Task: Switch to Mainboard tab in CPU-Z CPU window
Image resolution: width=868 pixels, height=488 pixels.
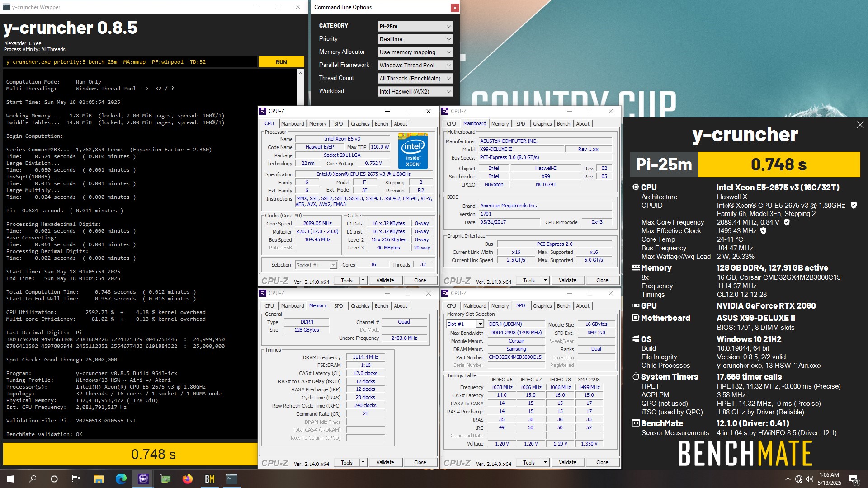Action: (x=292, y=124)
